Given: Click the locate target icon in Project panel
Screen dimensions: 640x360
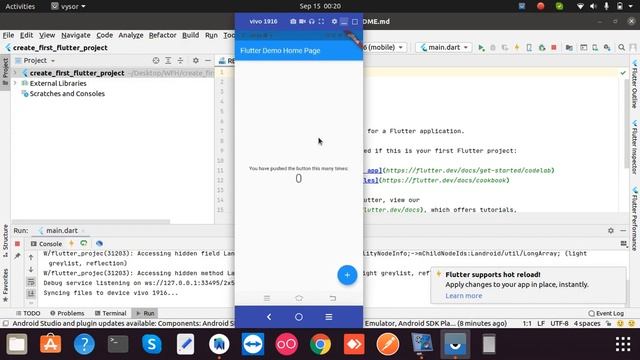Looking at the screenshot, I should [156, 60].
